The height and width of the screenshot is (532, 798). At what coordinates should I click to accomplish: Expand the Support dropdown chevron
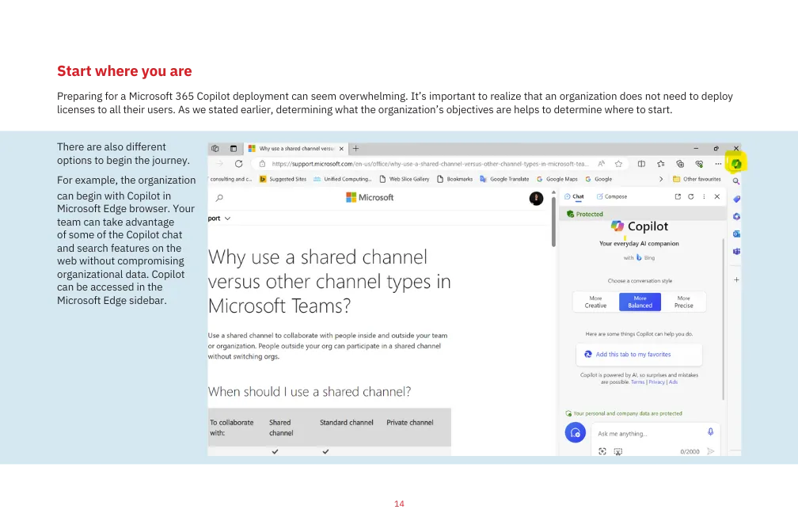click(x=227, y=218)
